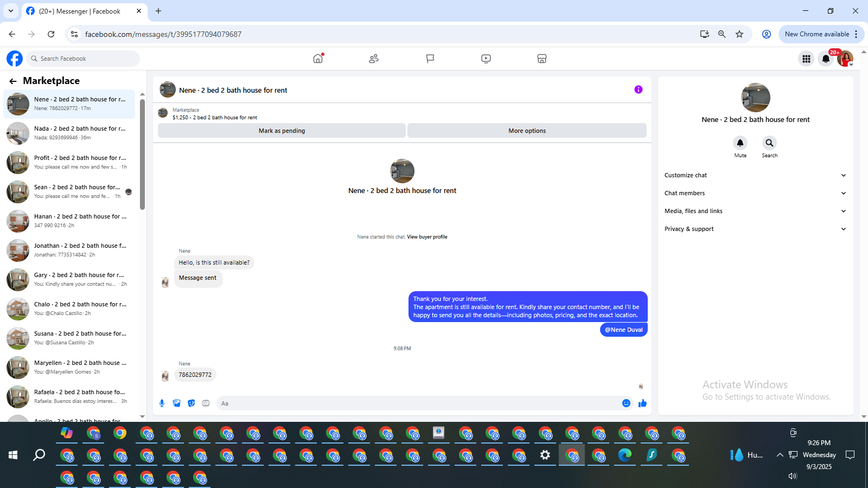Open Settings gear in the taskbar
The image size is (868, 488).
[x=545, y=455]
